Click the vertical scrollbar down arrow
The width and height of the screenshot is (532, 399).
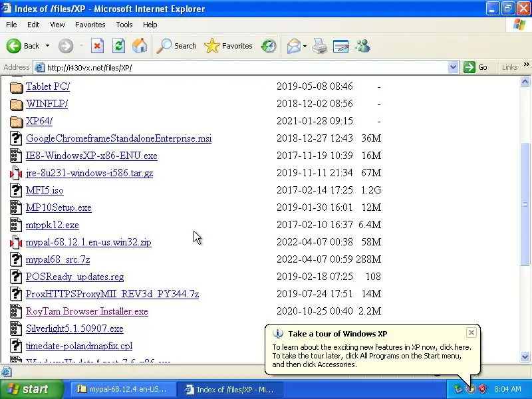[x=525, y=356]
